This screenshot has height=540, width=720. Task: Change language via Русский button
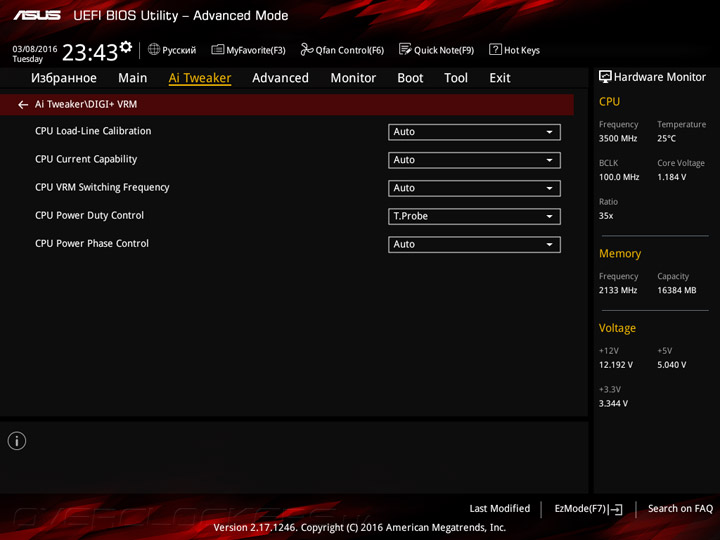[172, 50]
